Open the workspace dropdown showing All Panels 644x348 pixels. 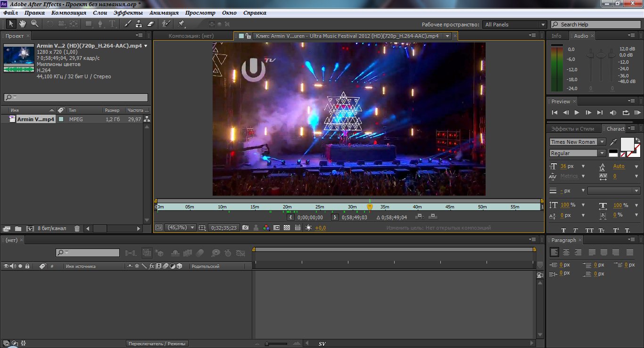click(514, 25)
